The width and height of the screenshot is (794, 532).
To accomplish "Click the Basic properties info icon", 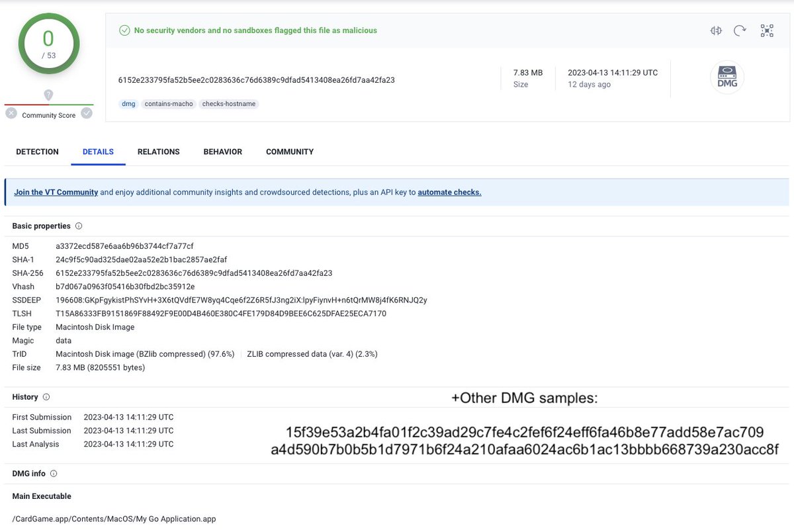I will coord(79,226).
